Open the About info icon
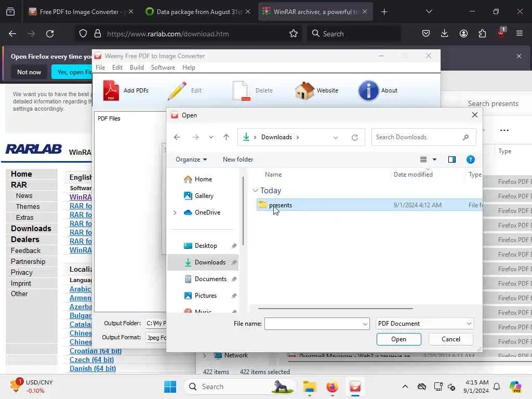 (x=368, y=90)
